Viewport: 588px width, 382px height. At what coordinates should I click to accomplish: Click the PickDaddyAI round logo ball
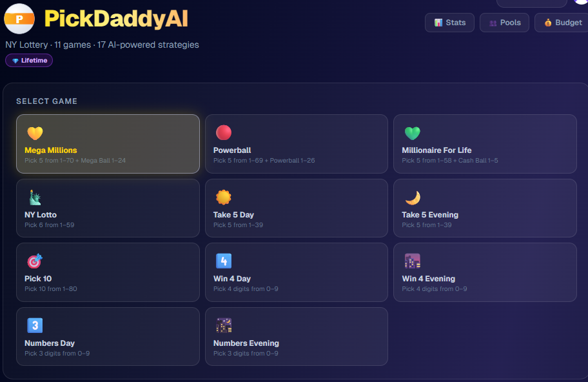pos(19,19)
